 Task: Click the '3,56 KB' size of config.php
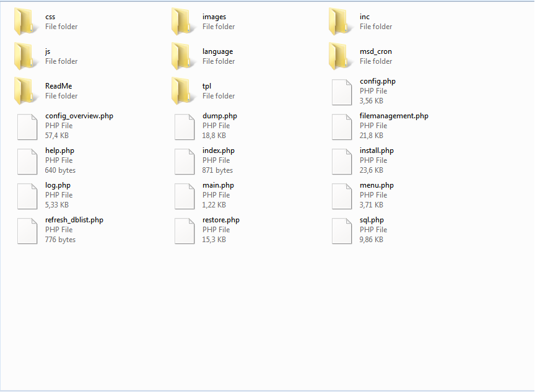(x=372, y=101)
